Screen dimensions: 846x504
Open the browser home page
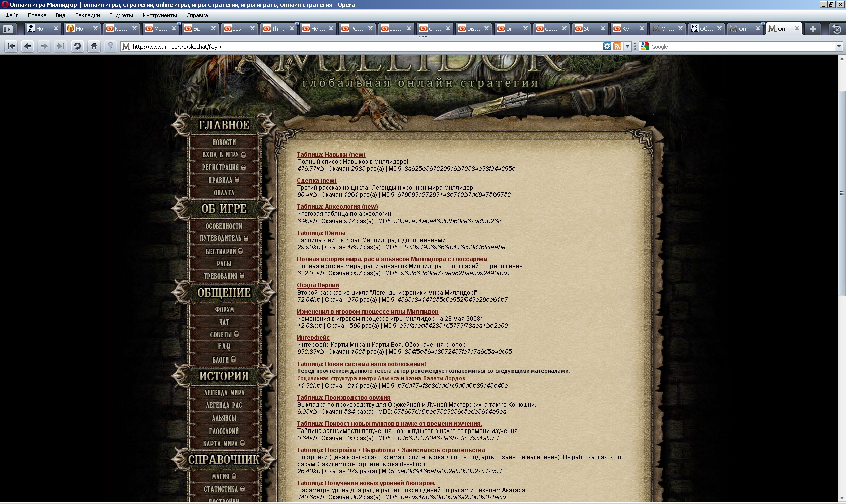point(94,46)
